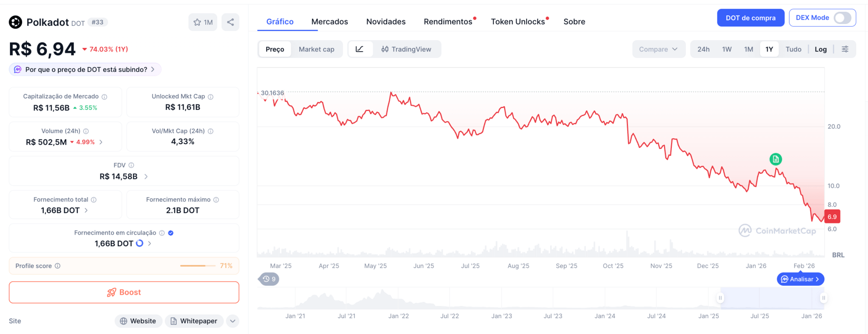Click the info icon beside Capitalização de Mercado
868x334 pixels.
[x=104, y=97]
